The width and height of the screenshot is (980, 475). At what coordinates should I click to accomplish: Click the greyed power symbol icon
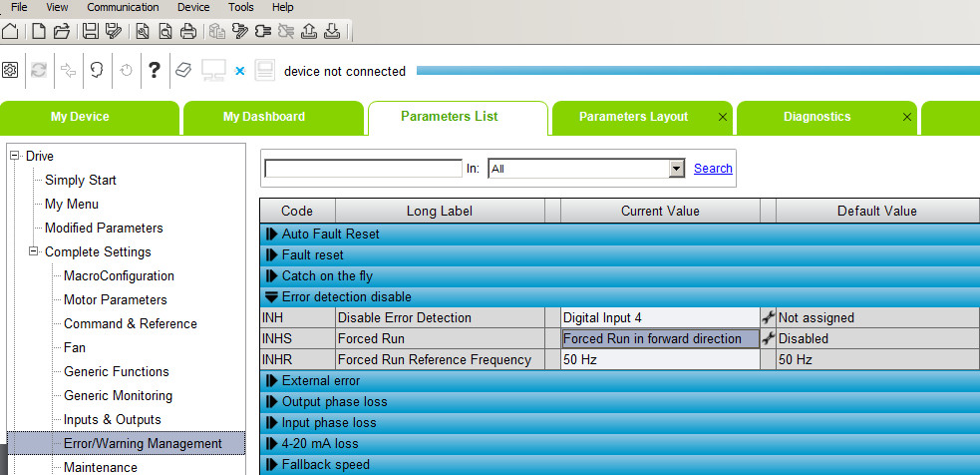pos(126,70)
